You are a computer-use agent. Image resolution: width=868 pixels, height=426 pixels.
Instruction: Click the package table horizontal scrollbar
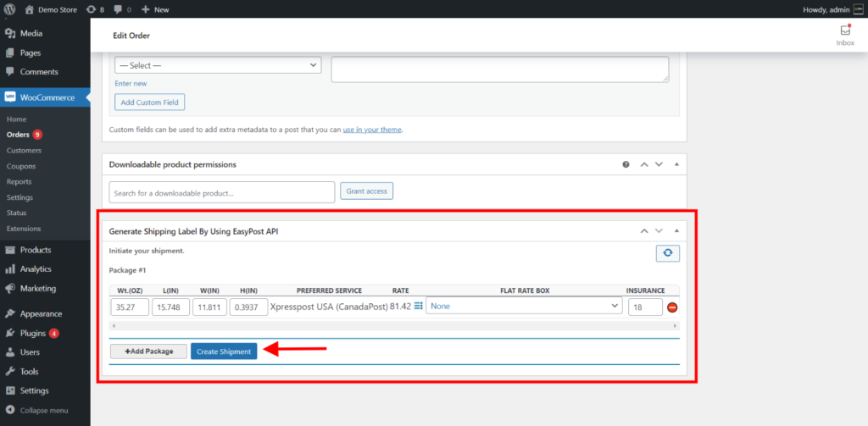[394, 326]
